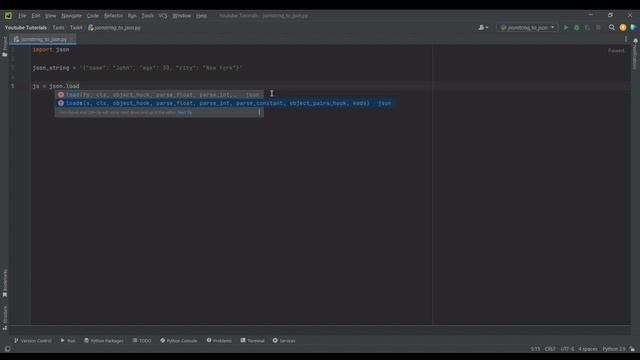Click cursor position 5:11 in status bar
Viewport: 640px width, 360px height.
[x=535, y=349]
